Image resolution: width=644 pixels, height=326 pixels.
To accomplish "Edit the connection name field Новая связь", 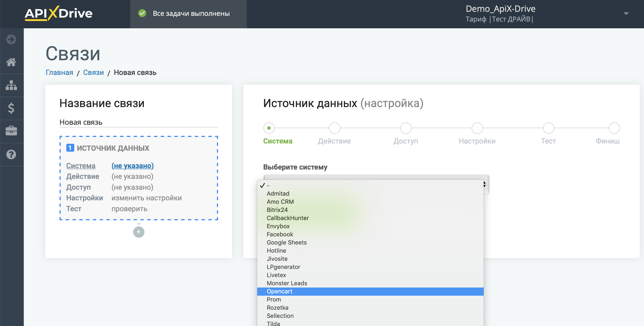I will point(139,122).
